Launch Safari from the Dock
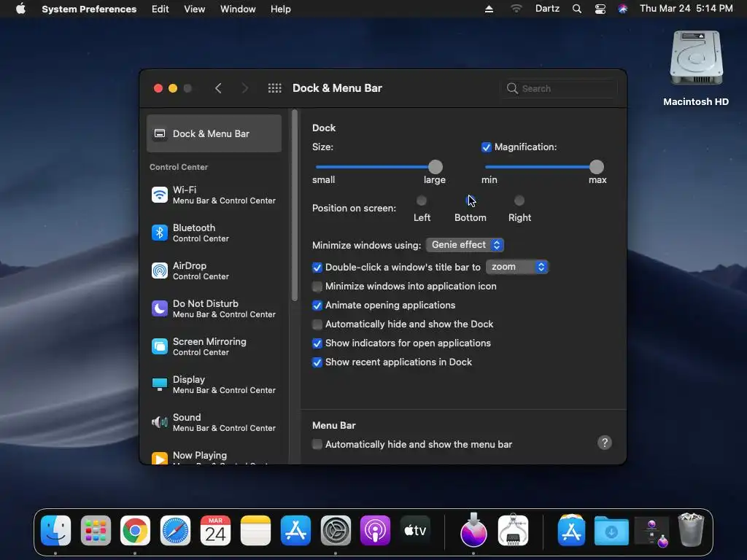 point(175,531)
